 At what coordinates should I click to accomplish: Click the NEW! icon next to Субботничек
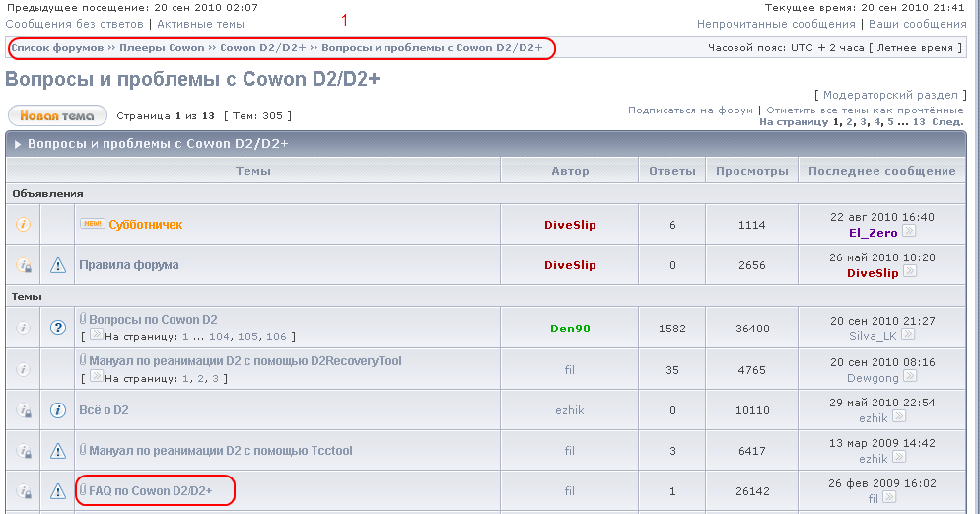(x=92, y=223)
